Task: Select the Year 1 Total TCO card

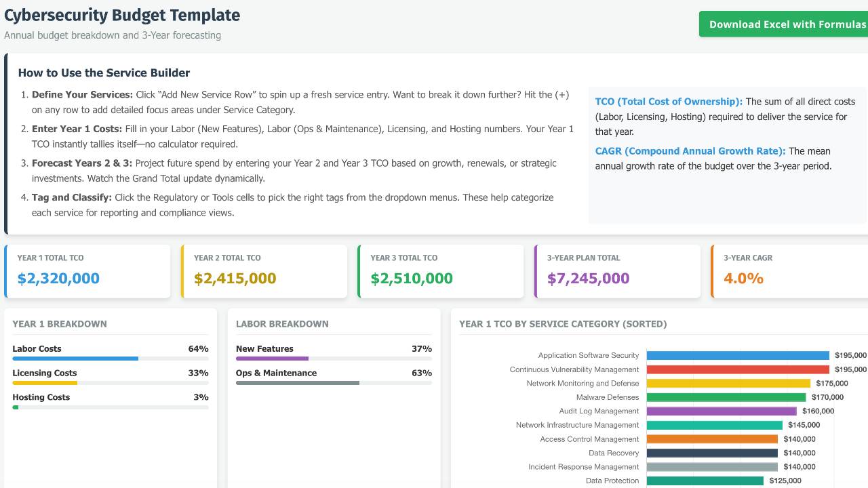Action: click(87, 271)
